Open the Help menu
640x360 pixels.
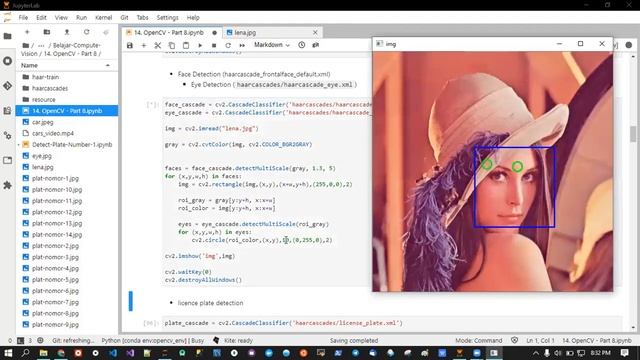[x=193, y=18]
